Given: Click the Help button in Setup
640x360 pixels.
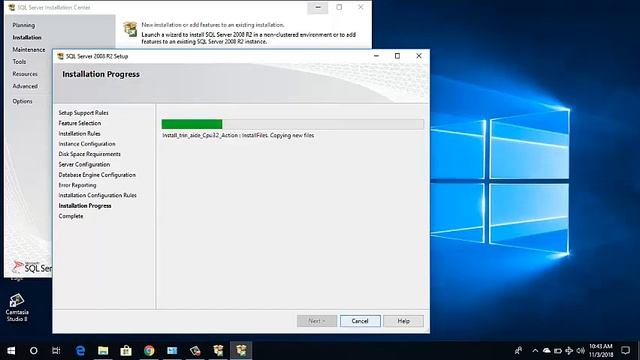Looking at the screenshot, I should tap(403, 321).
